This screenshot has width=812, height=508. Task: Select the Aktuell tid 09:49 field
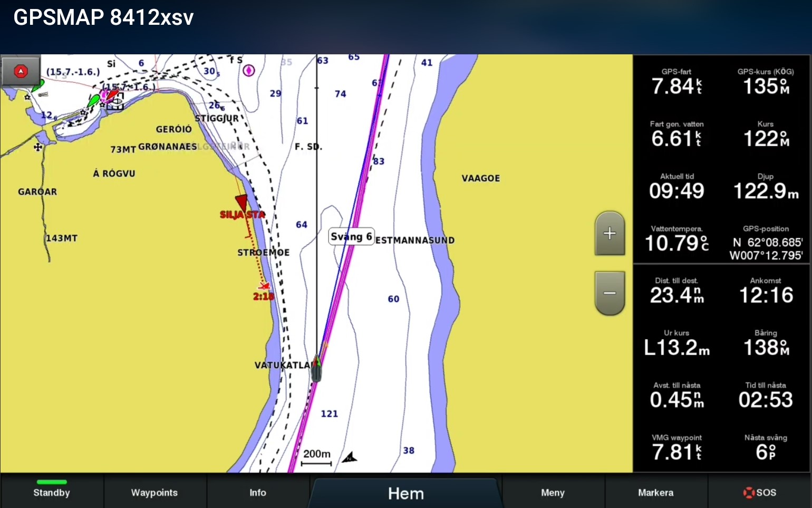coord(677,186)
